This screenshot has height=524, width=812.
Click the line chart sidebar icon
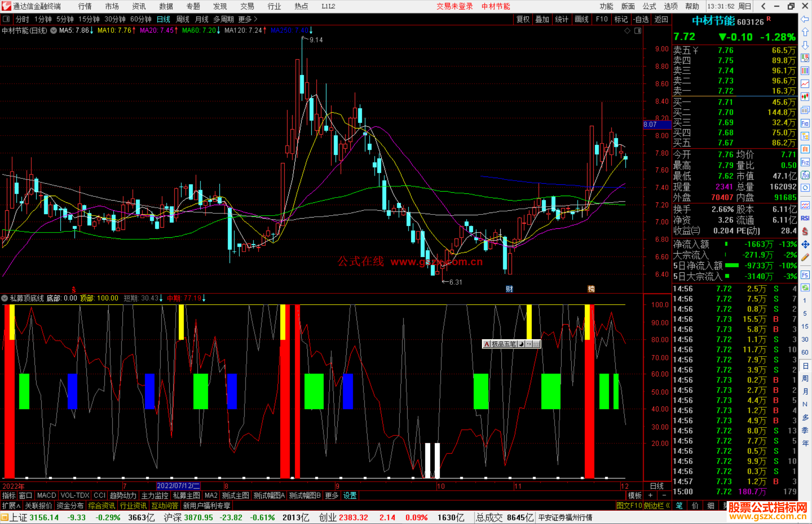click(x=805, y=84)
